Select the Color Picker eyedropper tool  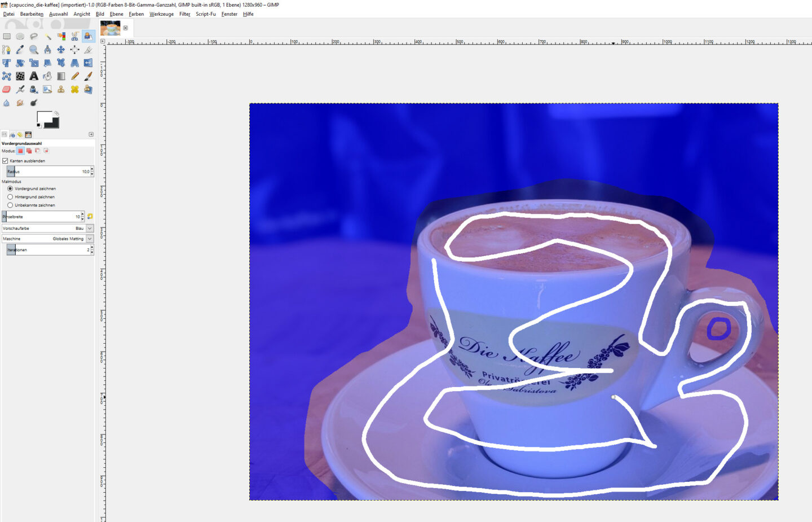(20, 50)
